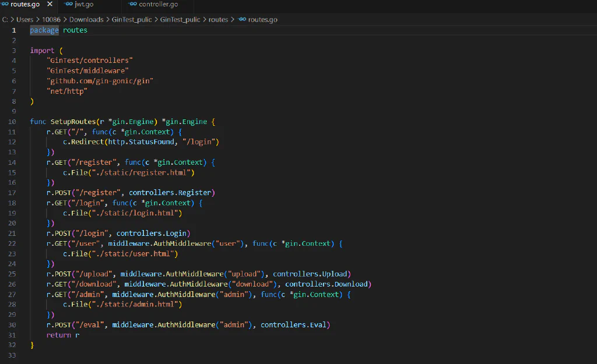Screen dimensions: 597x364
Task: Click the SetupRoutes function name
Action: [73, 122]
